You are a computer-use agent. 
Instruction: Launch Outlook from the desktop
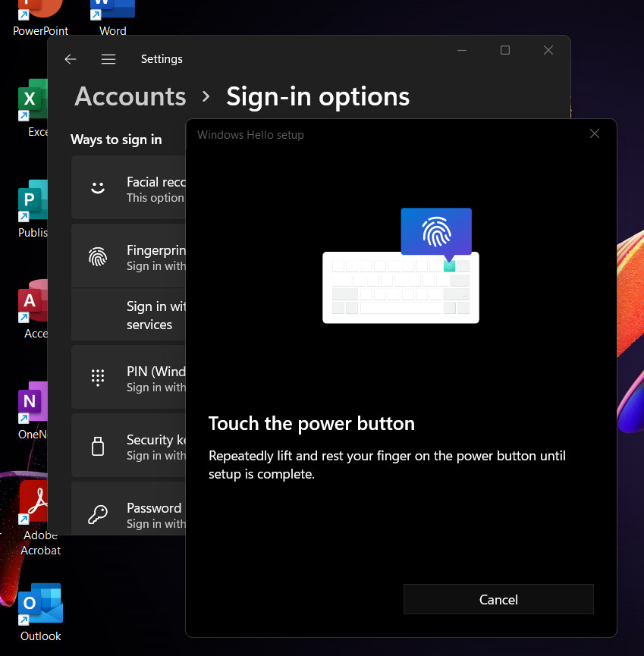pyautogui.click(x=39, y=605)
